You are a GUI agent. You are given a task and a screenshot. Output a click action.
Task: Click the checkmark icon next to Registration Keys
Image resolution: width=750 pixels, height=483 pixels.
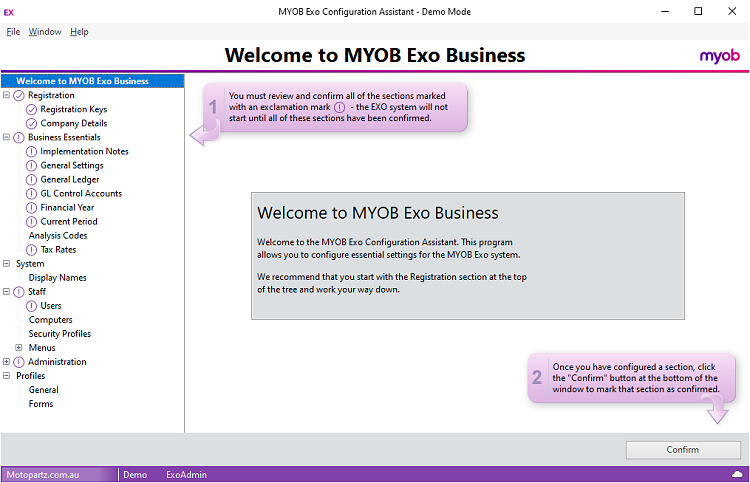(x=31, y=110)
